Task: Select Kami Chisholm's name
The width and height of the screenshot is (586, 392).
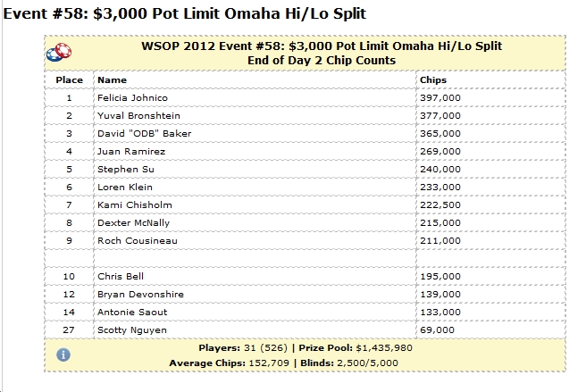Action: coord(135,205)
